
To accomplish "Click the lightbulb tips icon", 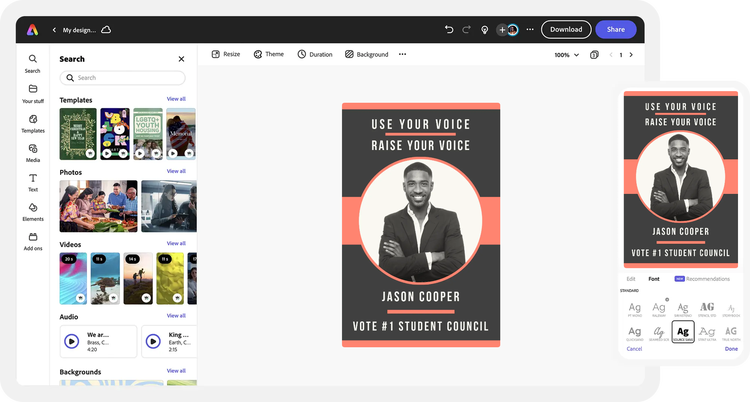I will 484,30.
